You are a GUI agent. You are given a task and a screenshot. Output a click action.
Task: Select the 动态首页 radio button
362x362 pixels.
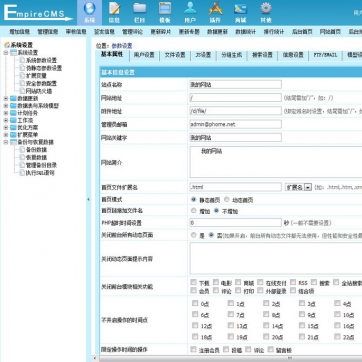[x=227, y=200]
